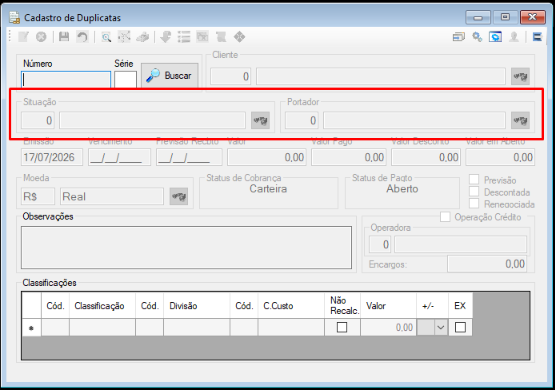This screenshot has width=555, height=390.
Task: Check the Não Recalc. box in grid row
Action: (x=342, y=327)
